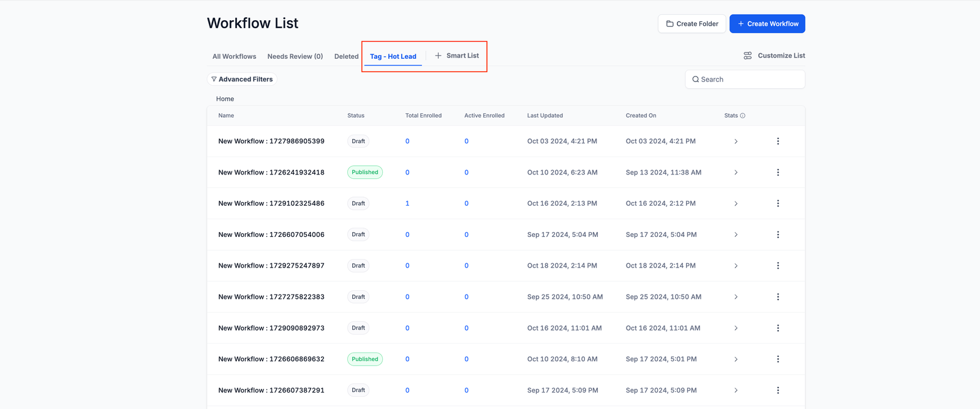
Task: Click the Create Workflow button
Action: pos(767,24)
